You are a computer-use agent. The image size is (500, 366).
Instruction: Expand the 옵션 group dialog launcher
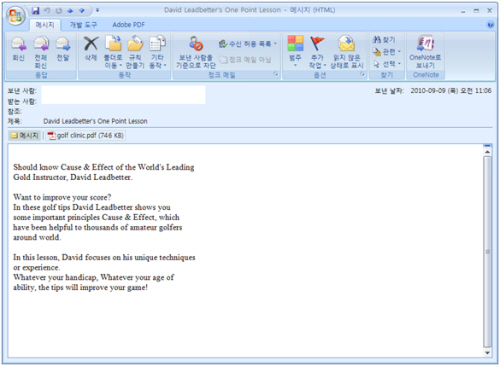[x=362, y=74]
